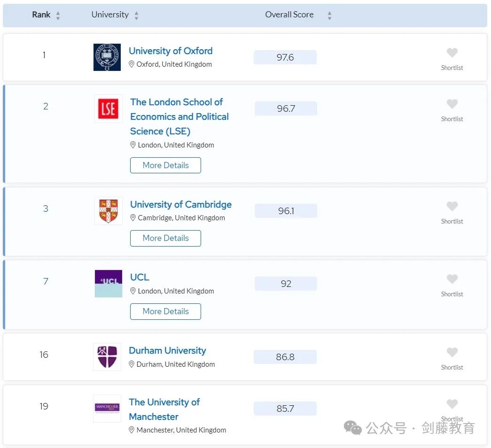
Task: Click University column header label
Action: tap(110, 15)
